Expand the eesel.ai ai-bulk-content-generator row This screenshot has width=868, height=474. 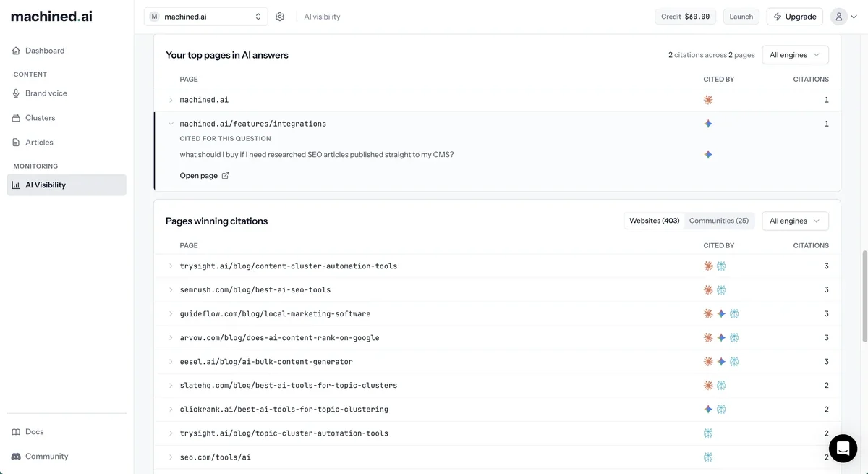pos(171,361)
